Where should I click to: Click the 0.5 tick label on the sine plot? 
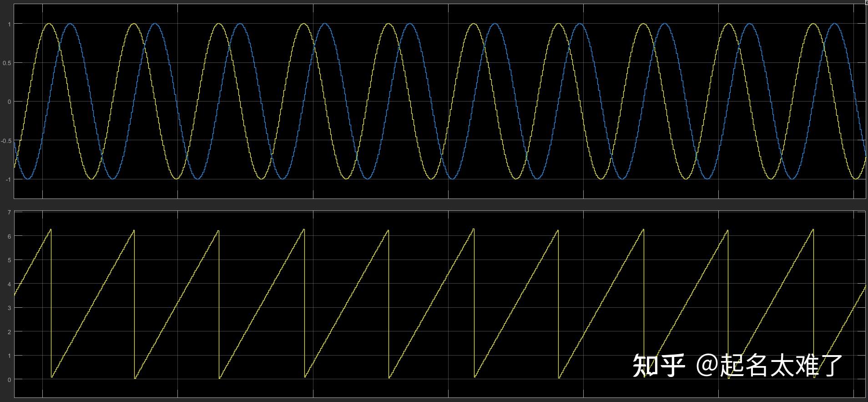click(x=8, y=63)
